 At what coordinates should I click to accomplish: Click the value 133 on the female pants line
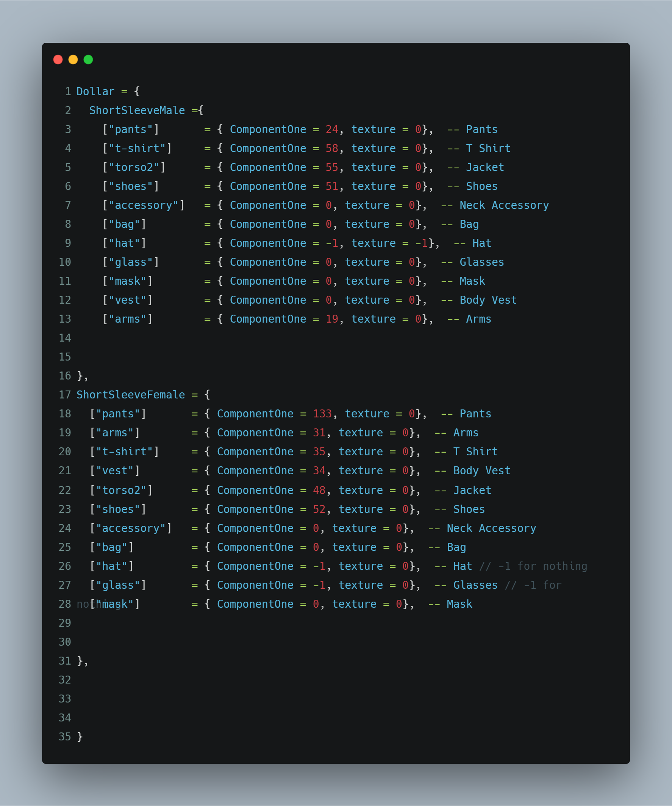(x=322, y=414)
